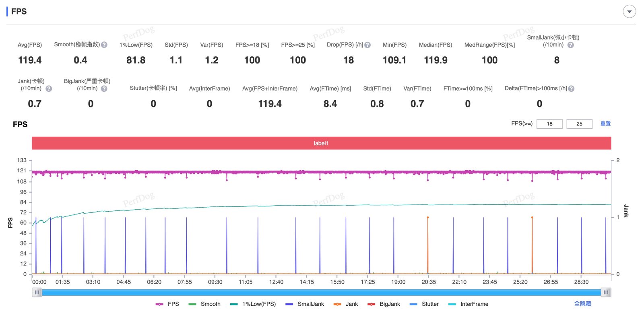Click the left time range slider handle
This screenshot has height=309, width=644.
(x=37, y=293)
